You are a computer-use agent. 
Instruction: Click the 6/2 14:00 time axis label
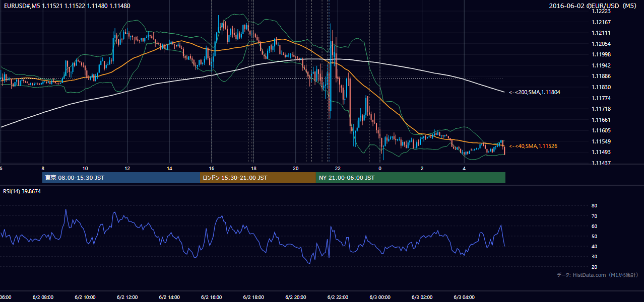point(169,297)
